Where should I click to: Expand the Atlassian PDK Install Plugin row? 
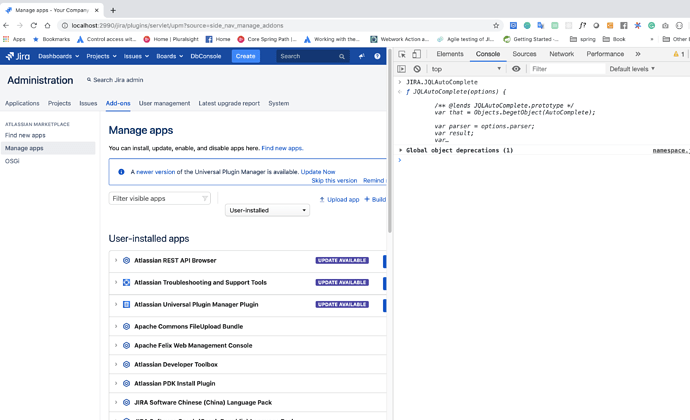click(x=116, y=383)
